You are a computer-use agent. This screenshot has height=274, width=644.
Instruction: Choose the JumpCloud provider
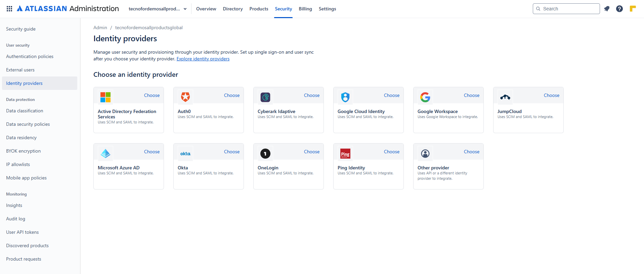552,95
